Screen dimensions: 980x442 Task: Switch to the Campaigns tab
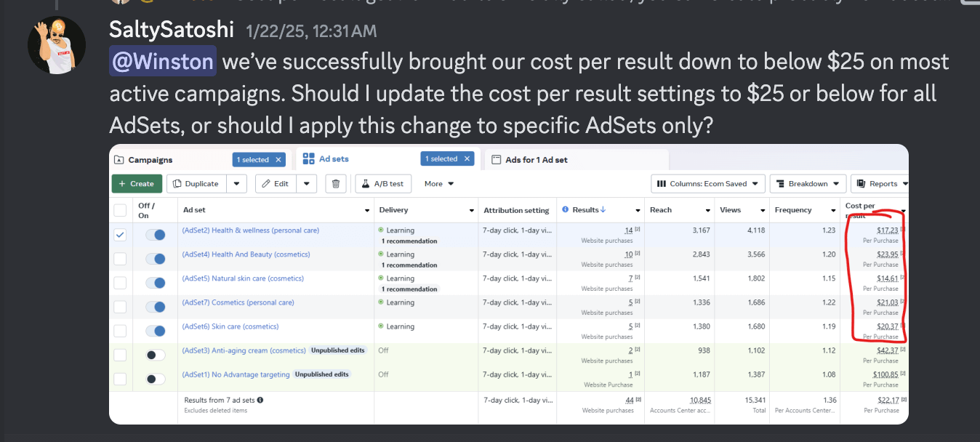tap(150, 160)
